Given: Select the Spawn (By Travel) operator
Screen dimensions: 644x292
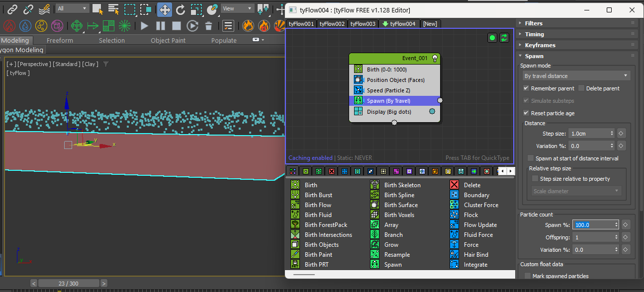Looking at the screenshot, I should pos(388,101).
